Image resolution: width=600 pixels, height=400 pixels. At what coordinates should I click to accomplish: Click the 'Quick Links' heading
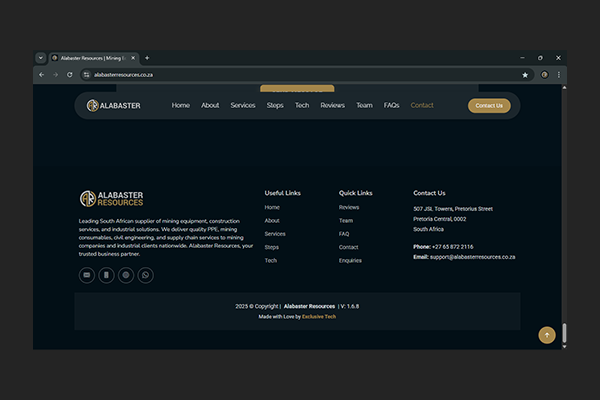[355, 193]
